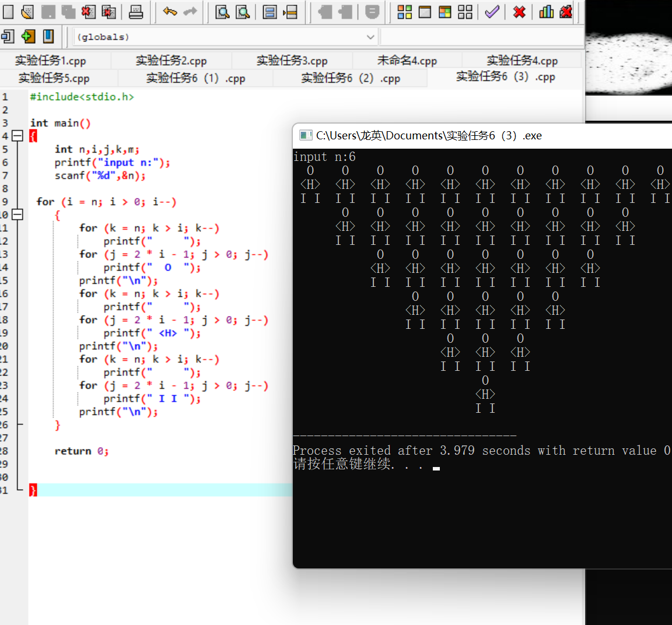The image size is (672, 625).
Task: Switch to the 实验任务5.cpp tab
Action: pyautogui.click(x=54, y=78)
